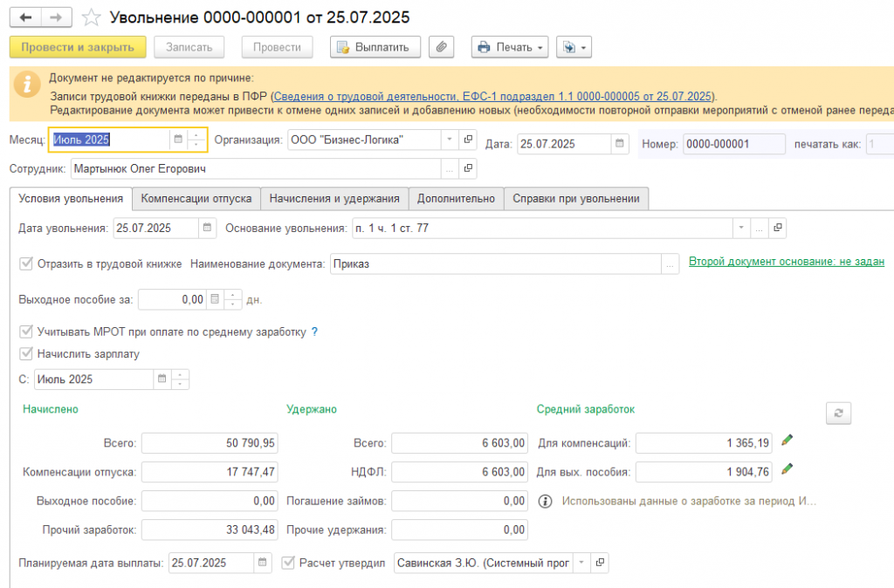Open the Дополнительно tab
This screenshot has height=588, width=894.
click(x=456, y=198)
